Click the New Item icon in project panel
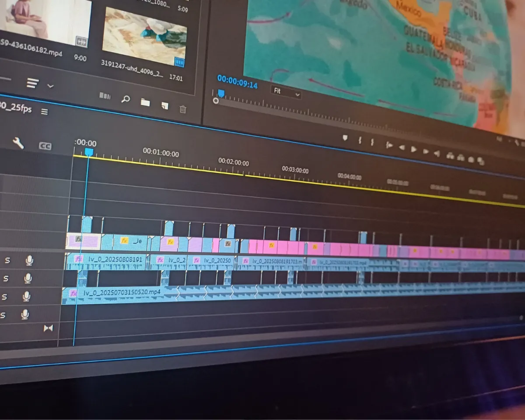Viewport: 525px width, 420px height. 164,105
